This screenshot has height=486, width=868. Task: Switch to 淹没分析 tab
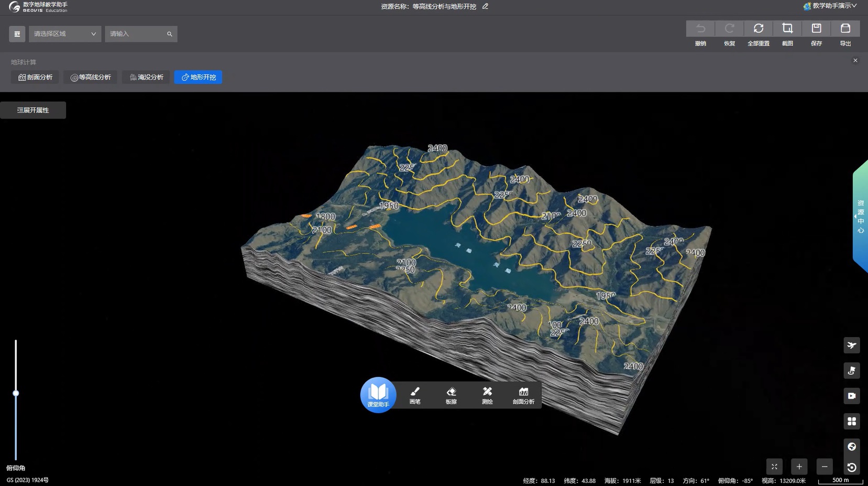click(x=146, y=77)
